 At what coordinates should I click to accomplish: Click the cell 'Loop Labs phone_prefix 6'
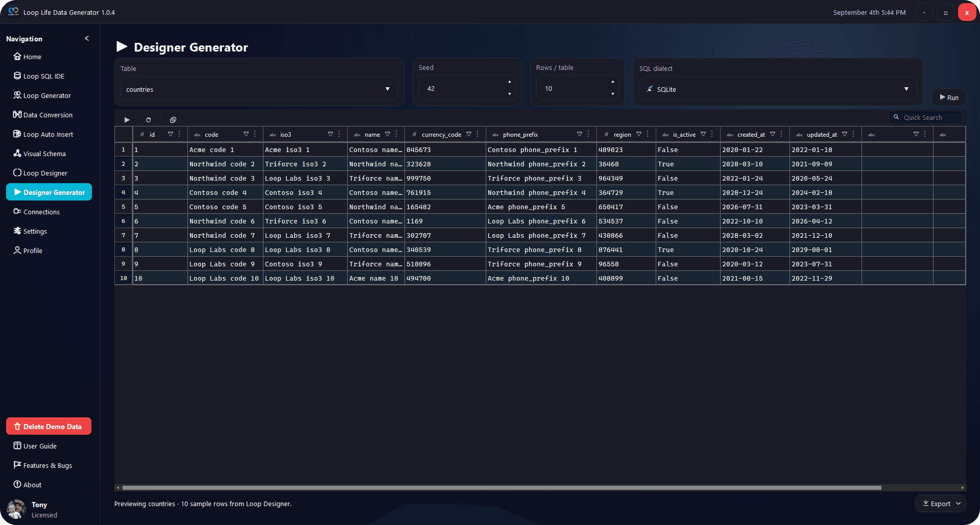tap(541, 221)
